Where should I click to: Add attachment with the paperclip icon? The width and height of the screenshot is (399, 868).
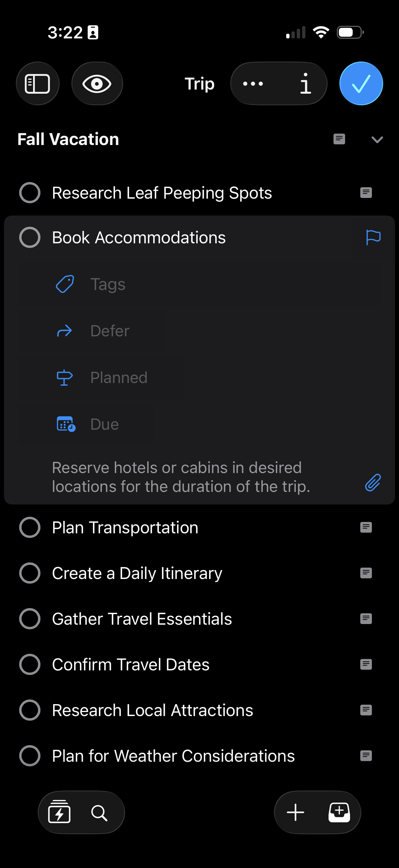point(373,483)
